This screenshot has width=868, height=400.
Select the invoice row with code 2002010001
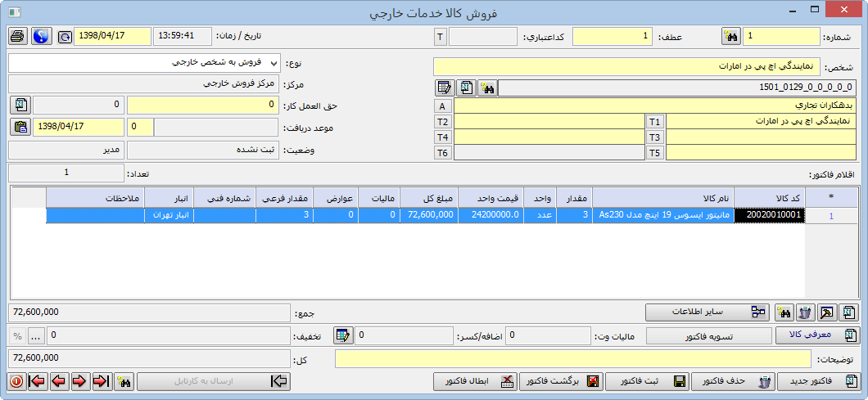pos(770,215)
